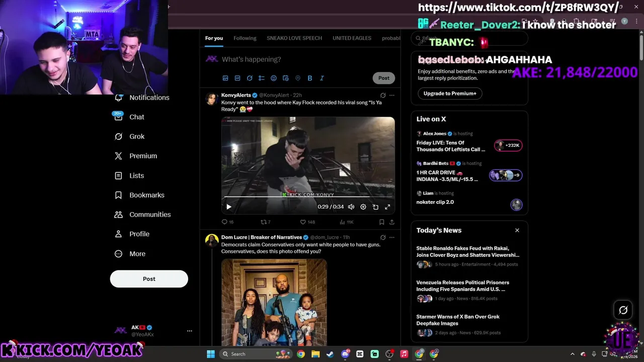Screen dimensions: 644x362
Task: Switch to the UNITED EAGLES tab
Action: pos(352,38)
